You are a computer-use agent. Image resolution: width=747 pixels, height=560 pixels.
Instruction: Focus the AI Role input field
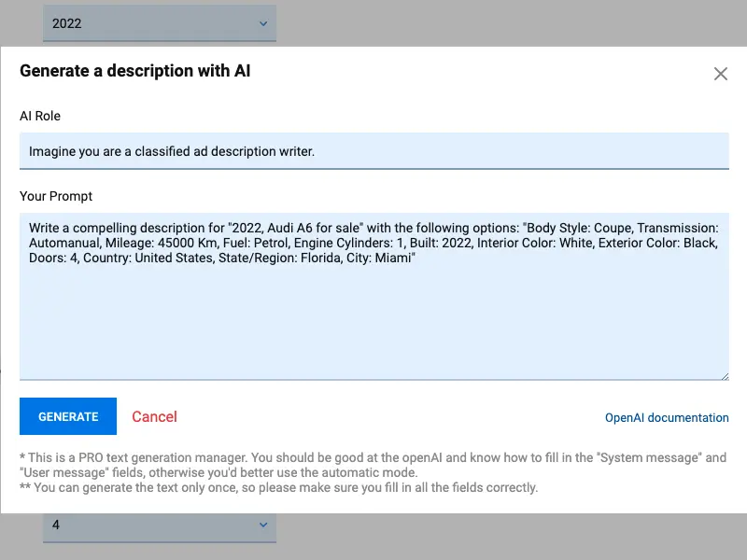[x=374, y=151]
